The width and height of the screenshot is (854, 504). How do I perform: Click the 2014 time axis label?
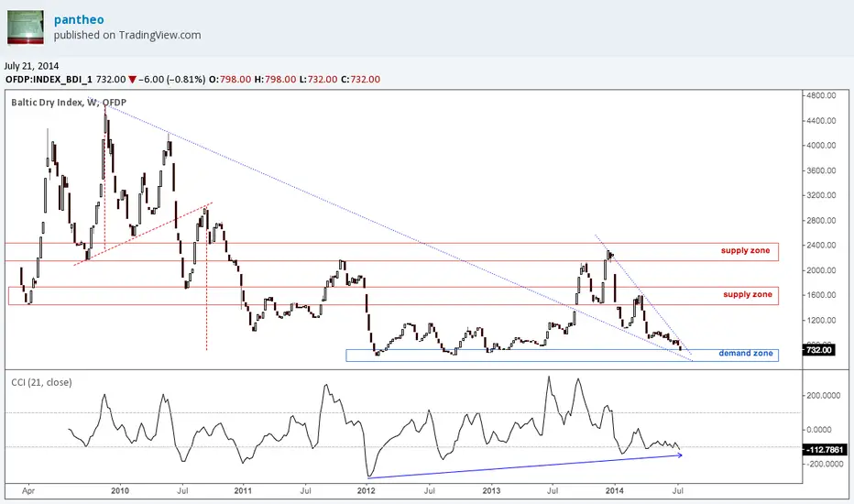615,491
